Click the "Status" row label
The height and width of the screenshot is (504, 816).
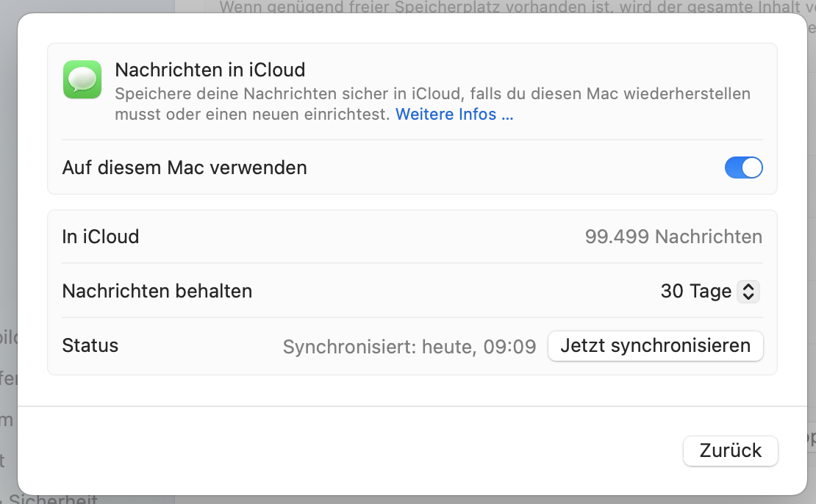(90, 345)
